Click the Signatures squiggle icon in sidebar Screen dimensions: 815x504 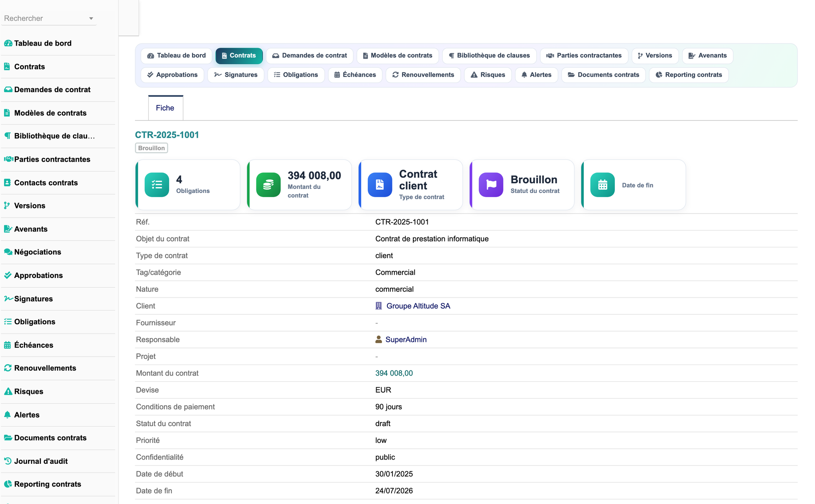coord(8,298)
